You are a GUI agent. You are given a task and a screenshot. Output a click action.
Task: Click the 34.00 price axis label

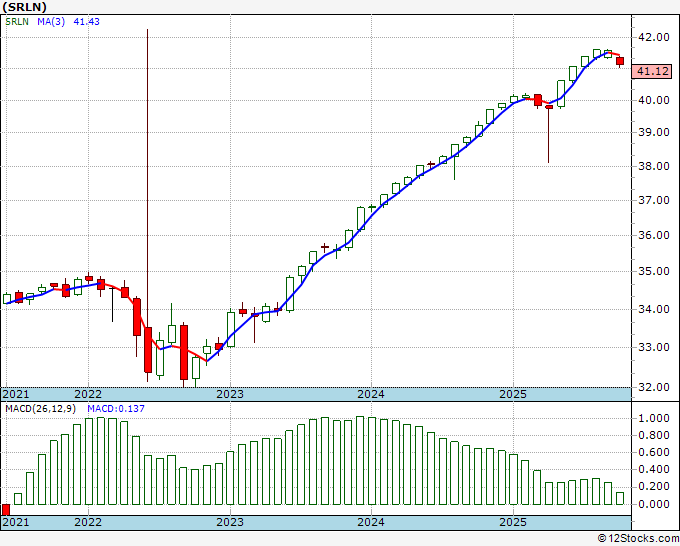click(654, 309)
